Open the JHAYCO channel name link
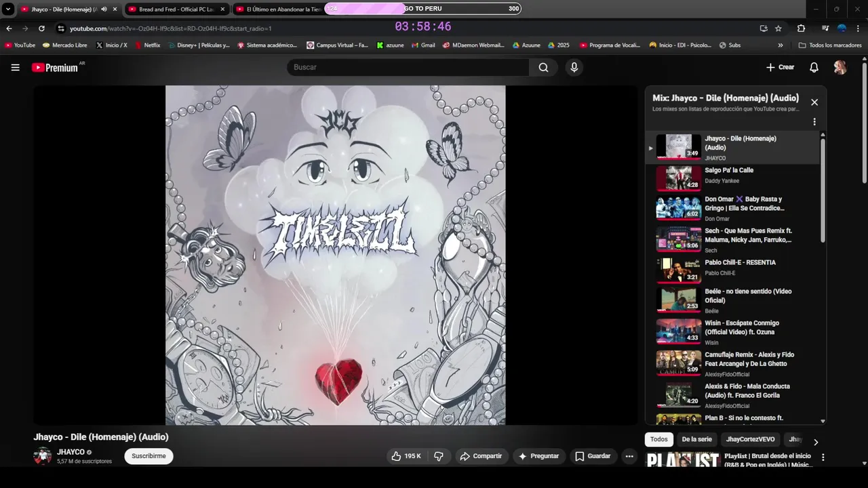 (71, 452)
